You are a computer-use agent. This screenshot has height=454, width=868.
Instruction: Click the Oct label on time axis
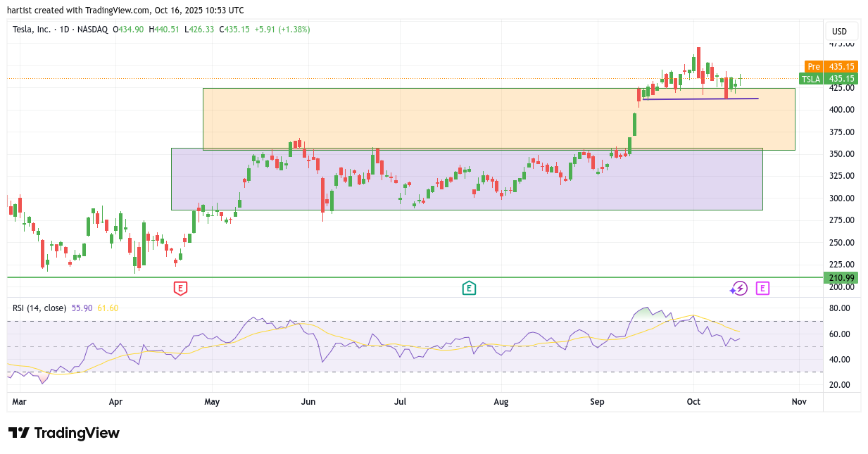point(694,402)
